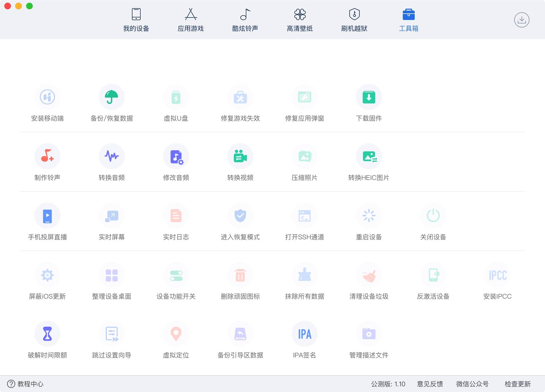The image size is (545, 392).
Task: Open the Device Feature Switches toggle icon
Action: 176,275
